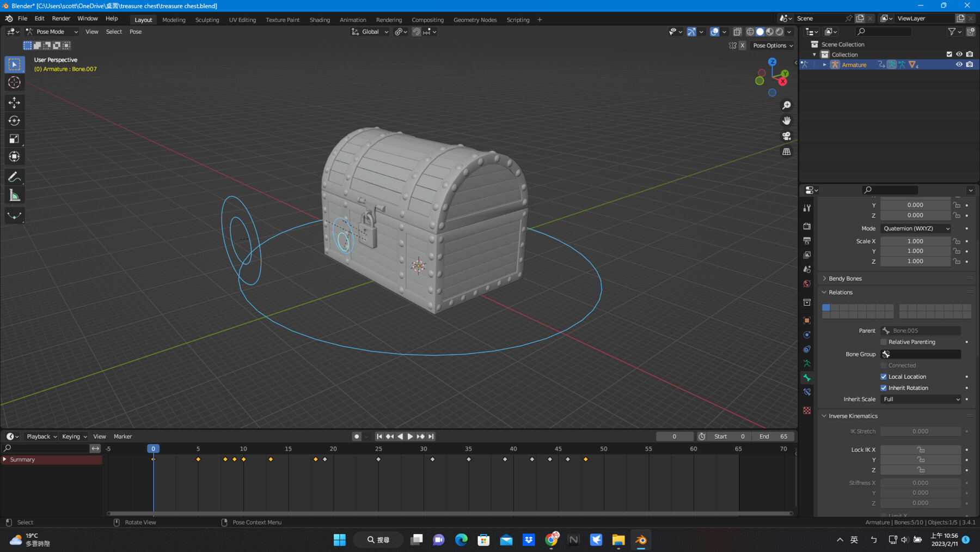
Task: Enable the Relative Parenting checkbox
Action: tap(884, 342)
